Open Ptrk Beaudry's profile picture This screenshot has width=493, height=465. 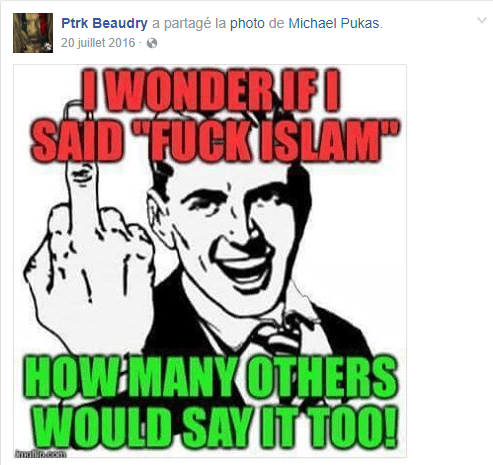(33, 33)
